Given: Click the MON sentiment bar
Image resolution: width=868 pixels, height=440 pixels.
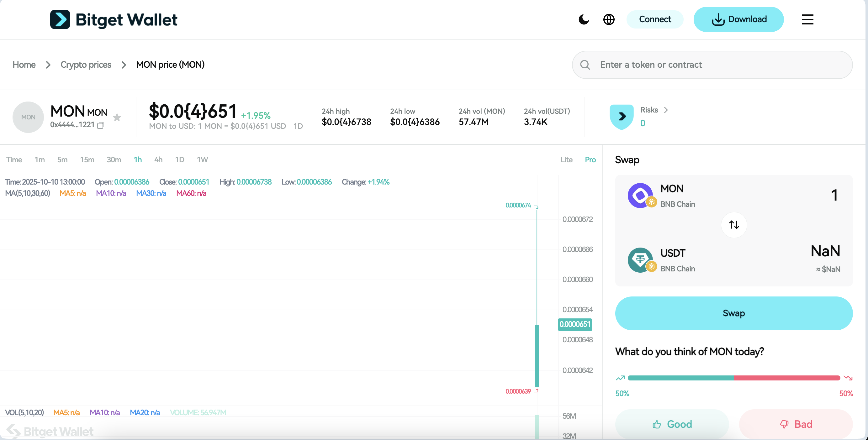Looking at the screenshot, I should [x=733, y=378].
